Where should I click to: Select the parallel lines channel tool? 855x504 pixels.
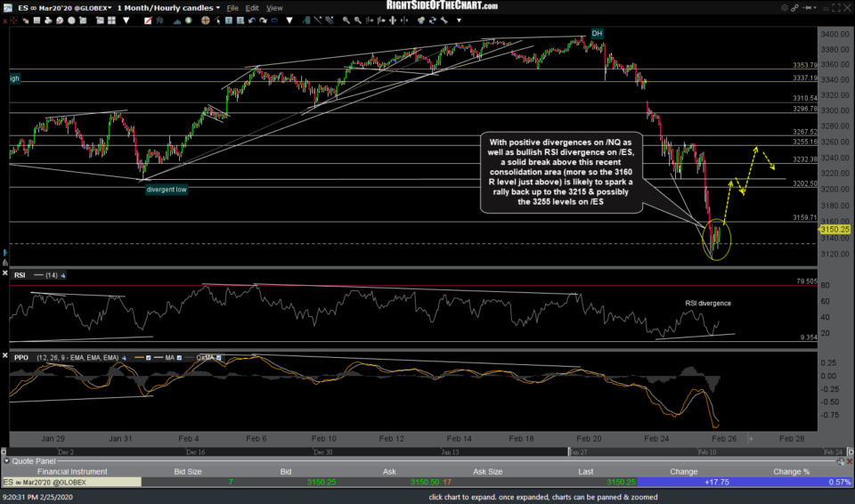click(329, 20)
